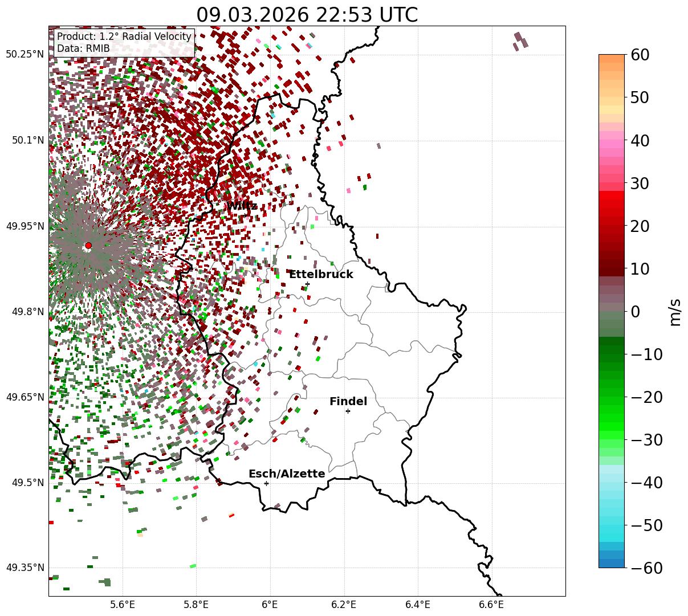
Task: Click the 6.2°E longitude label
Action: click(344, 604)
